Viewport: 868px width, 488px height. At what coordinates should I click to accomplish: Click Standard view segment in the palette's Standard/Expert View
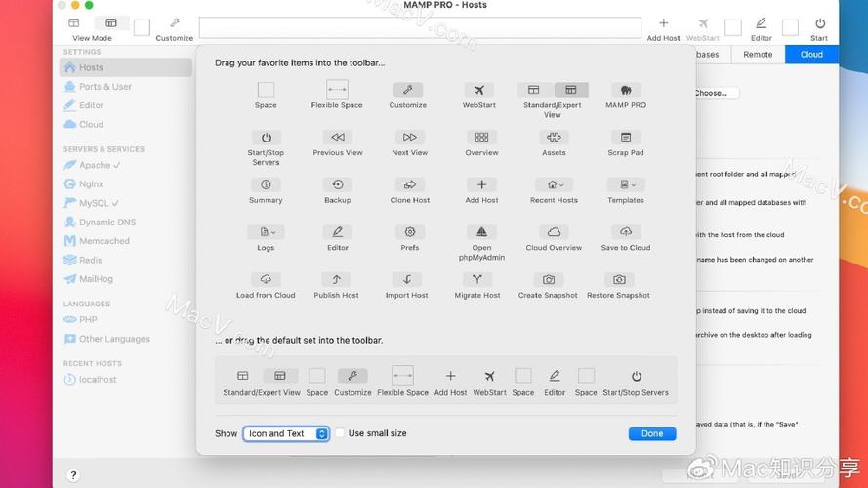click(534, 90)
